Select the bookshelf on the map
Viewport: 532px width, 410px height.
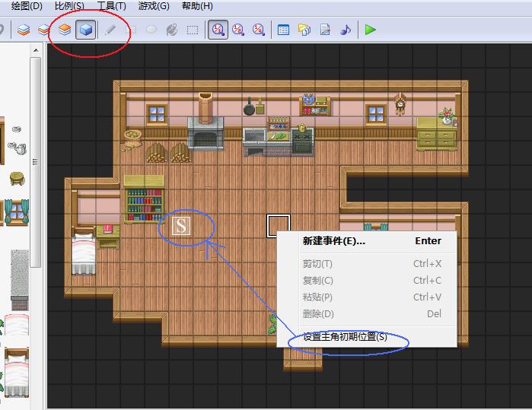pos(144,199)
